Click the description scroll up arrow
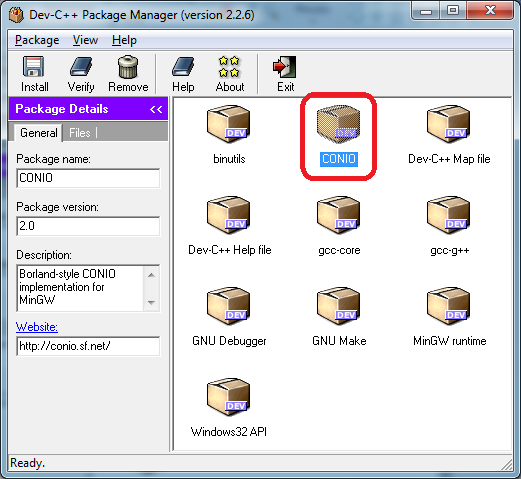 click(x=151, y=275)
